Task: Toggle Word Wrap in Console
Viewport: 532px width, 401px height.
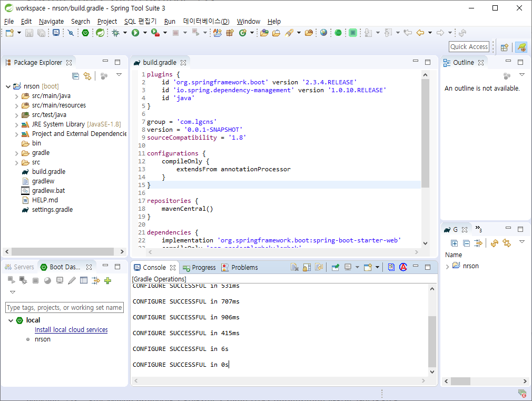Action: (x=319, y=268)
